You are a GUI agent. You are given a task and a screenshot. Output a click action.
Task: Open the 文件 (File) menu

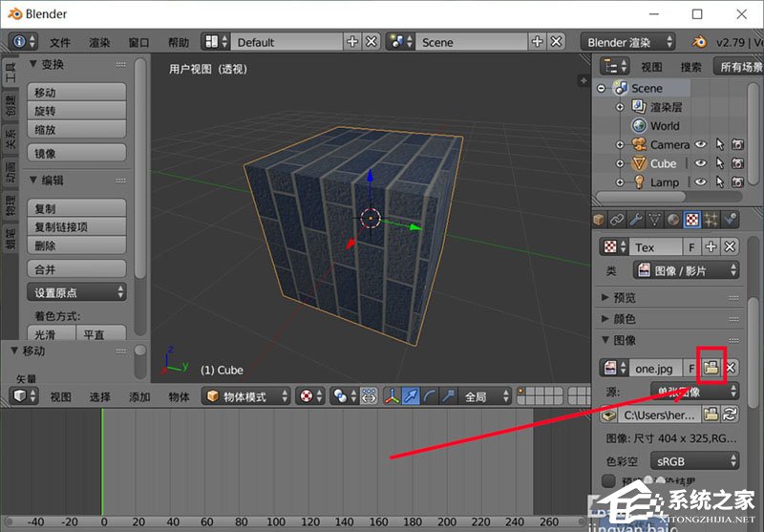pyautogui.click(x=60, y=42)
